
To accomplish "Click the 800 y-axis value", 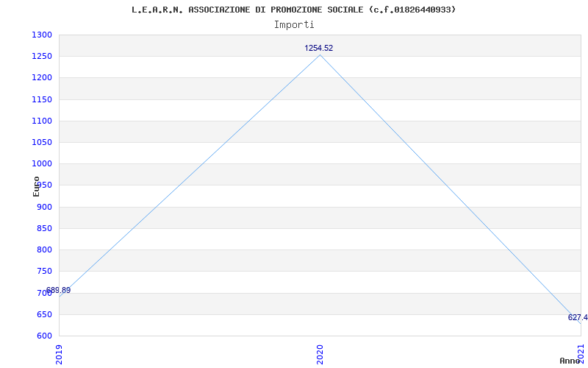I will [x=44, y=250].
